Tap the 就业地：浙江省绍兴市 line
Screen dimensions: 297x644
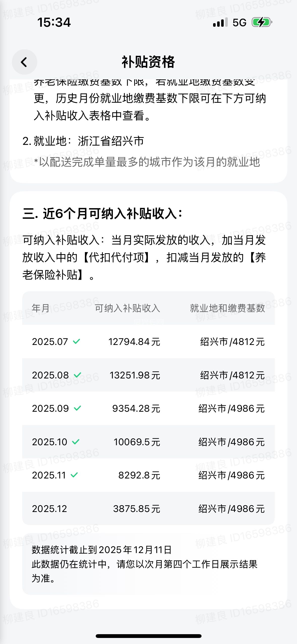tap(83, 141)
